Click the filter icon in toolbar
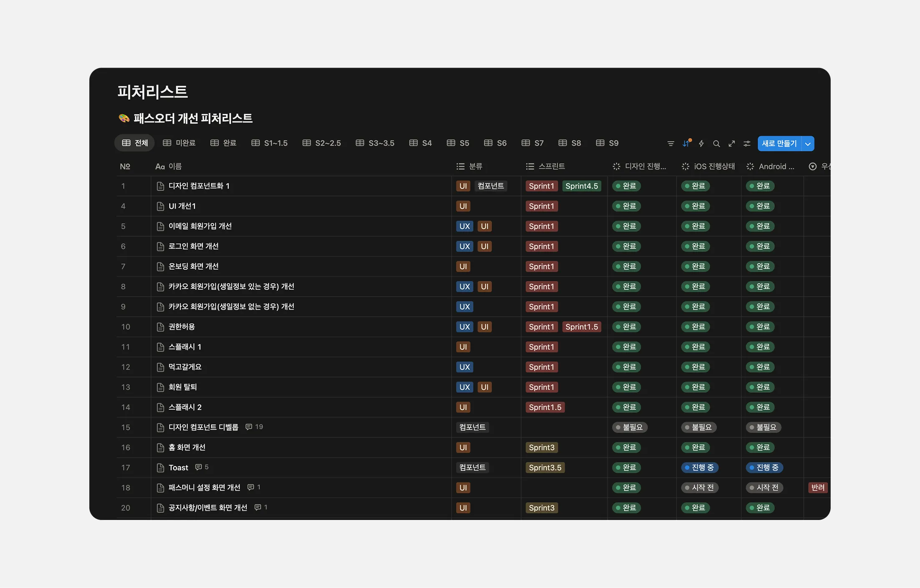 (670, 144)
